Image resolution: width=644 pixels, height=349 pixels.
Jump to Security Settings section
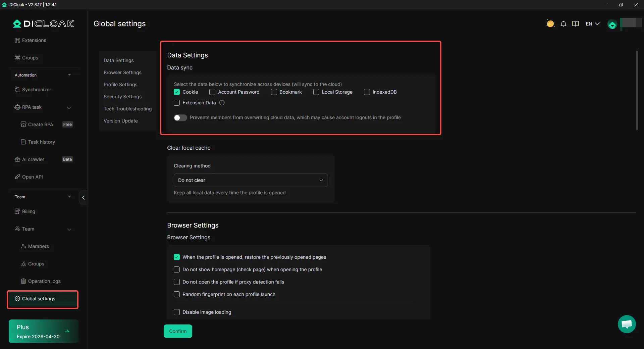coord(122,97)
